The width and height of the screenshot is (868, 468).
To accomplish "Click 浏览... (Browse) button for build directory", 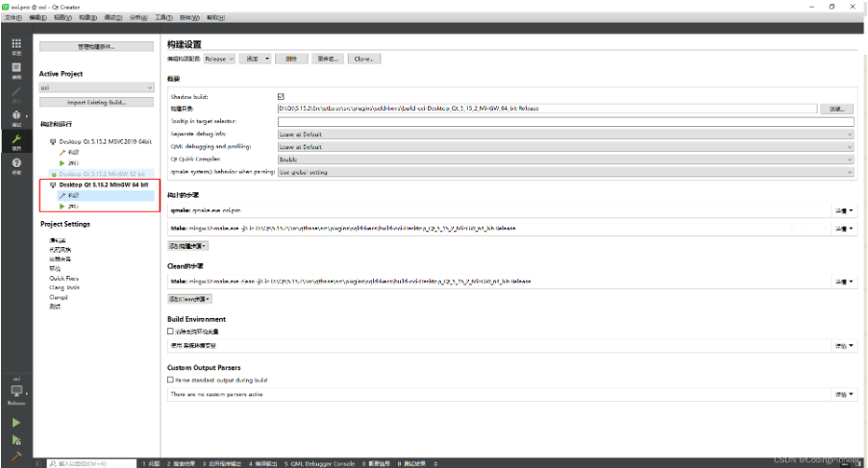I will (836, 109).
